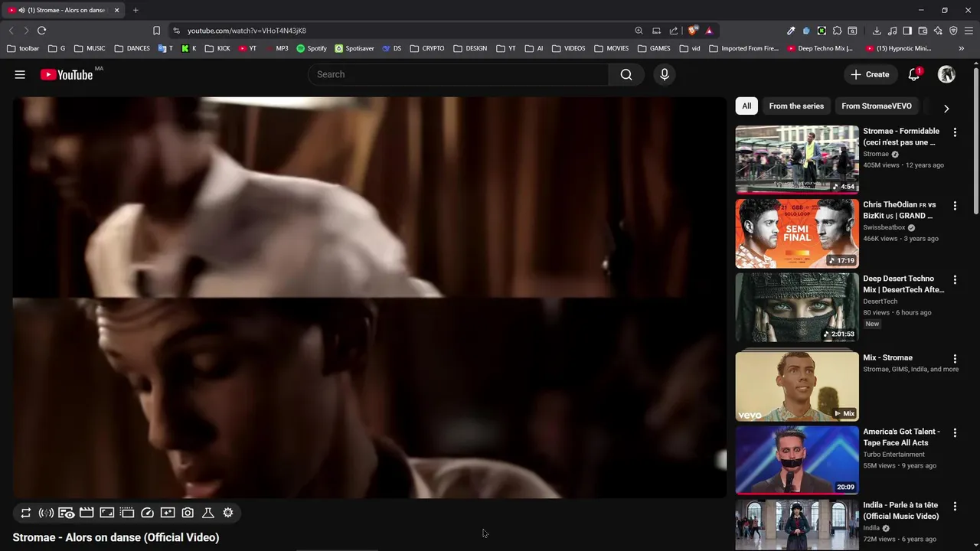Open the Mix - Stromae playlist thumbnail
This screenshot has height=551, width=980.
click(x=797, y=386)
